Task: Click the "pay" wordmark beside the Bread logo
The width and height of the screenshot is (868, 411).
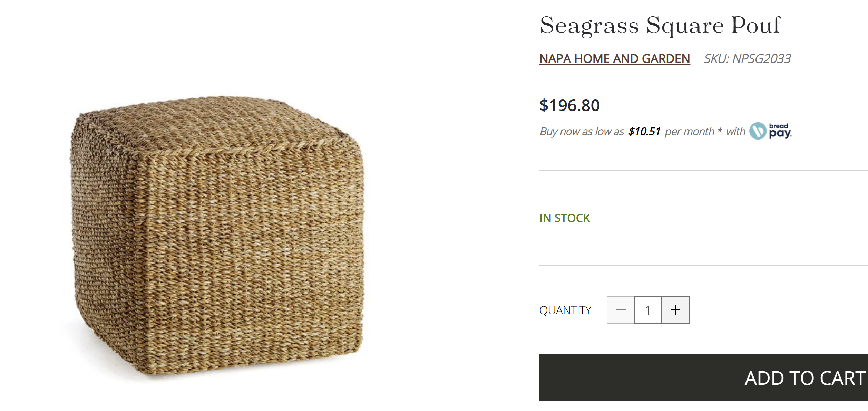Action: click(780, 133)
